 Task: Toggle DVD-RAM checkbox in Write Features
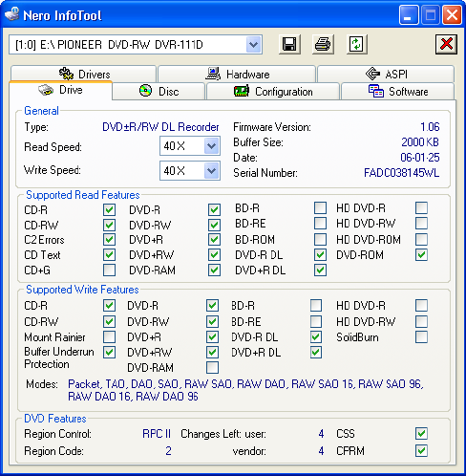(x=212, y=367)
